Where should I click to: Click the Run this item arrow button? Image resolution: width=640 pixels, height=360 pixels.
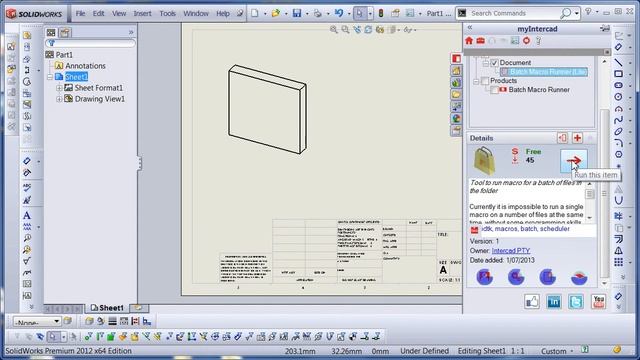point(573,161)
